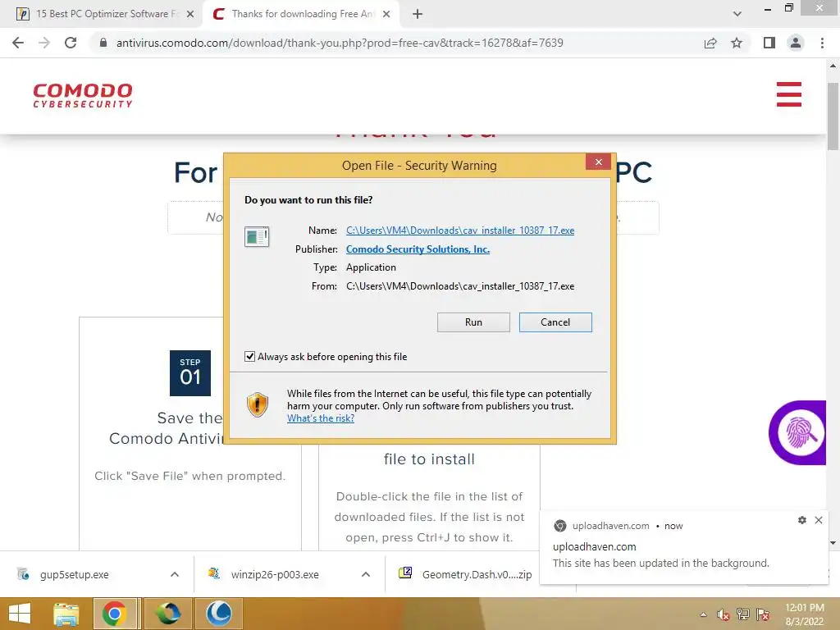Click the shield warning icon in dialog
Screen dimensions: 840x630
tap(257, 405)
